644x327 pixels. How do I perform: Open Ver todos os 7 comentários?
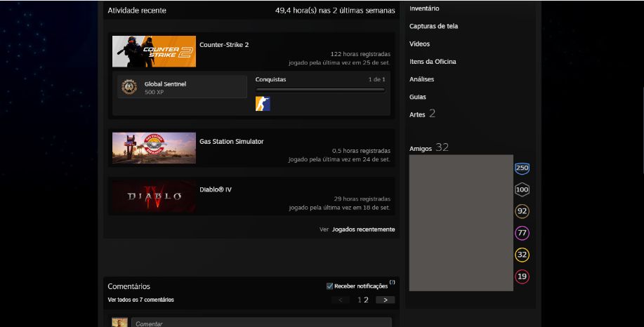(140, 300)
